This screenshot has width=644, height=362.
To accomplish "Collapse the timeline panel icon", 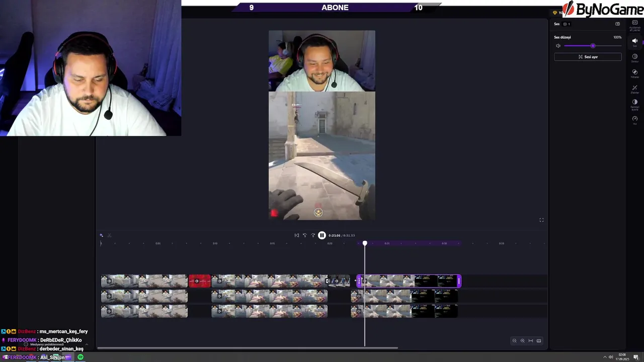I will (x=539, y=341).
